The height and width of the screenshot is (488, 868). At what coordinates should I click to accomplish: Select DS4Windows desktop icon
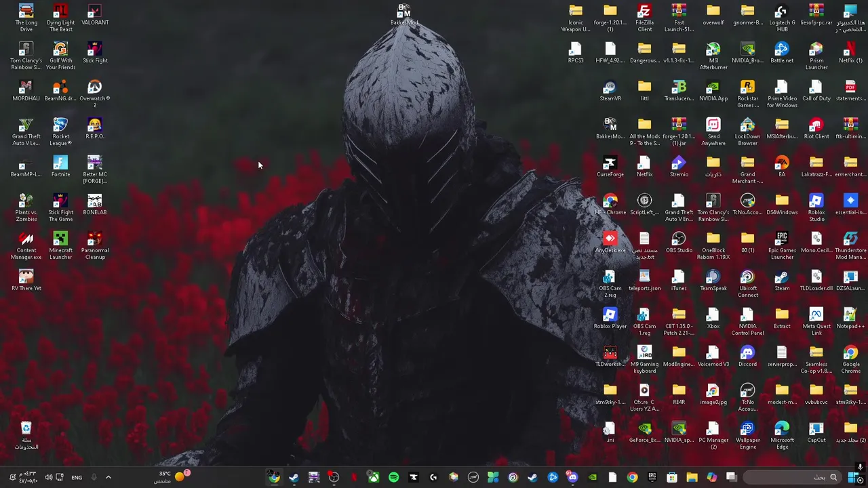pos(782,205)
